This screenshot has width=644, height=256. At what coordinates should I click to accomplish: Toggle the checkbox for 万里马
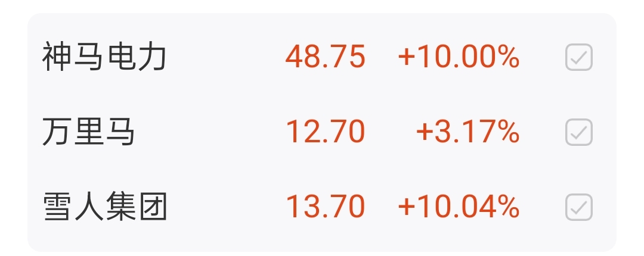(578, 132)
